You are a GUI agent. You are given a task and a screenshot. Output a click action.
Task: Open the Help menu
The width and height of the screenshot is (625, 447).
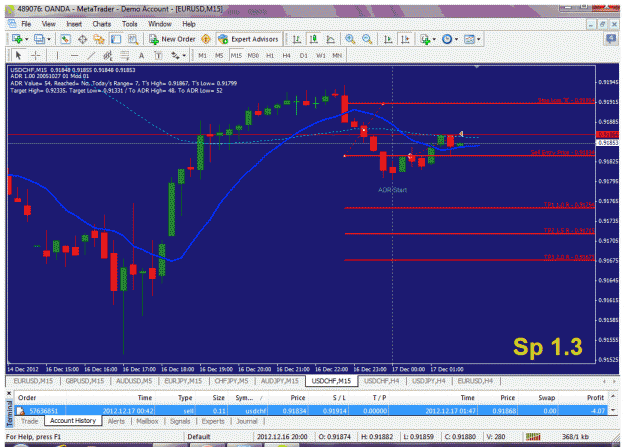coord(189,24)
